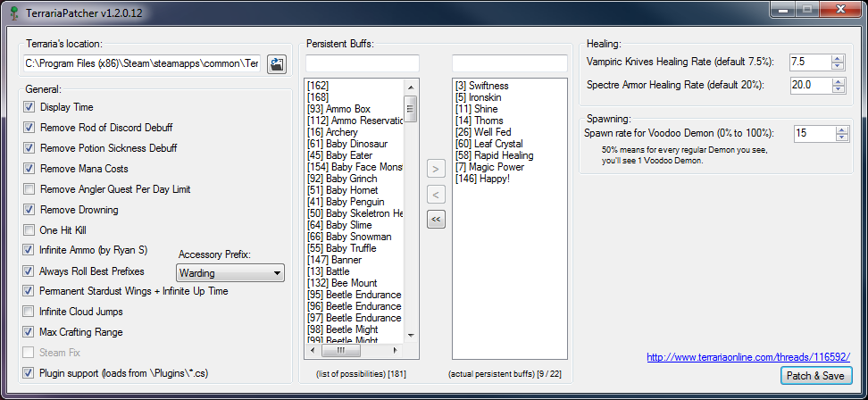Image resolution: width=868 pixels, height=400 pixels.
Task: Click the remove all buffs double-arrow button
Action: pos(435,219)
